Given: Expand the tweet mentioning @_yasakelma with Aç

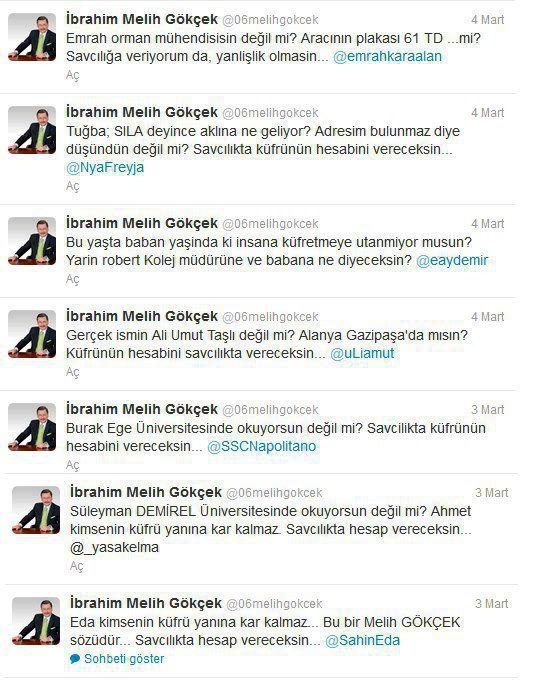Looking at the screenshot, I should [76, 566].
